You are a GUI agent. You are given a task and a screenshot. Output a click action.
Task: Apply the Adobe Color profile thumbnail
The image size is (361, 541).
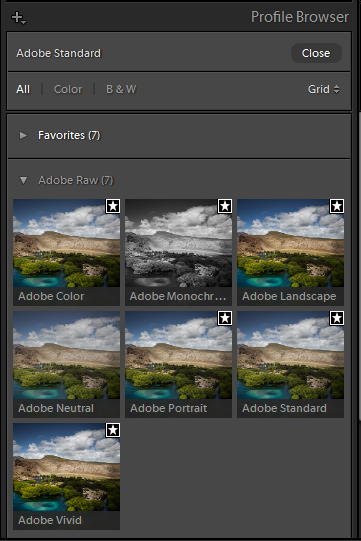pos(67,252)
